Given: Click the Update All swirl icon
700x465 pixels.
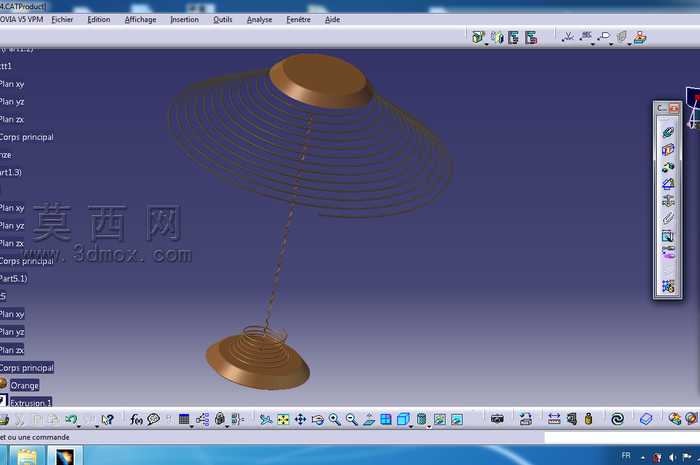Looking at the screenshot, I should (617, 419).
